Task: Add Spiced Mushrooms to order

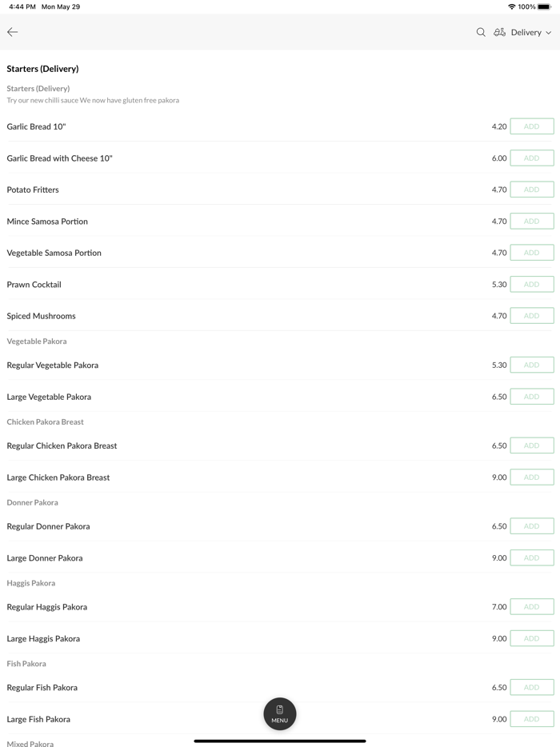Action: coord(531,316)
